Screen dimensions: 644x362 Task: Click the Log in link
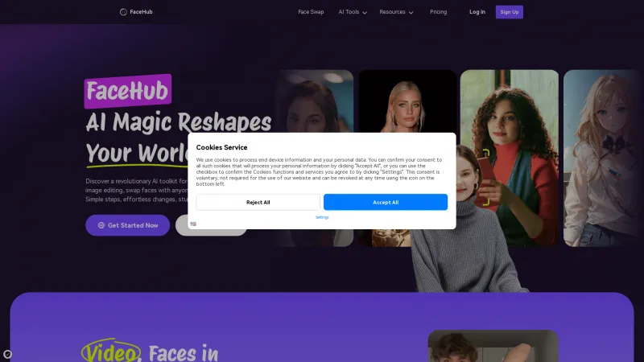[477, 12]
